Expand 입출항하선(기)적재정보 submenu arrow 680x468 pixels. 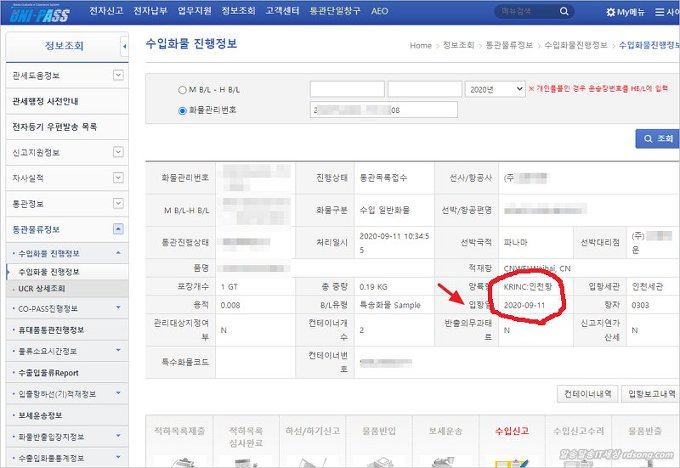click(x=118, y=393)
